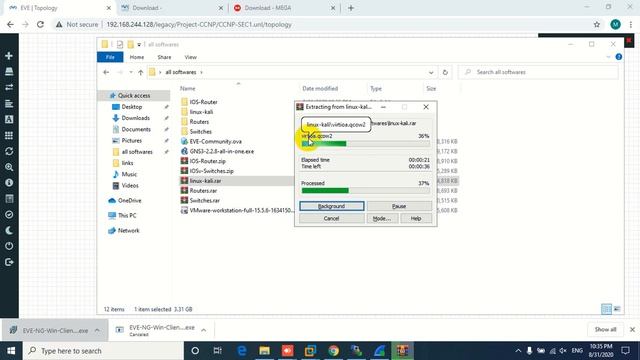Image resolution: width=640 pixels, height=360 pixels.
Task: Select the Routers.rar archive
Action: pyautogui.click(x=203, y=191)
